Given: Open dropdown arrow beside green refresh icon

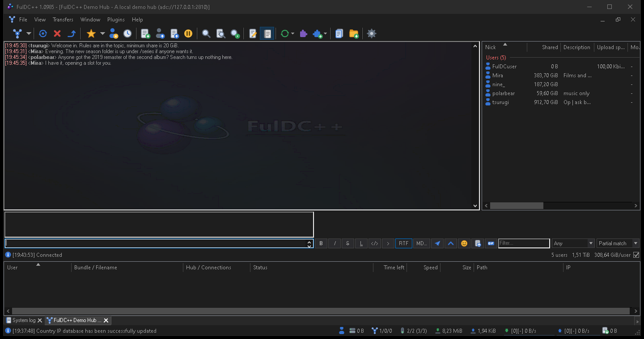Looking at the screenshot, I should point(292,33).
